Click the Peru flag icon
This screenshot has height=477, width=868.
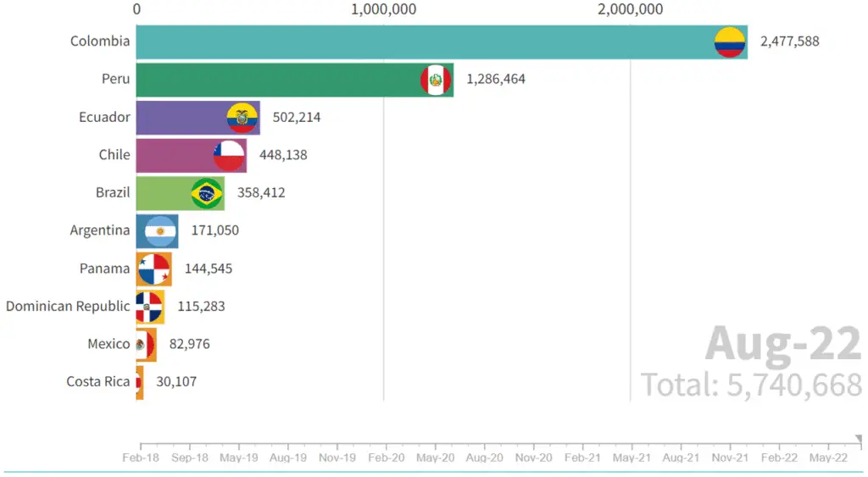[x=436, y=80]
